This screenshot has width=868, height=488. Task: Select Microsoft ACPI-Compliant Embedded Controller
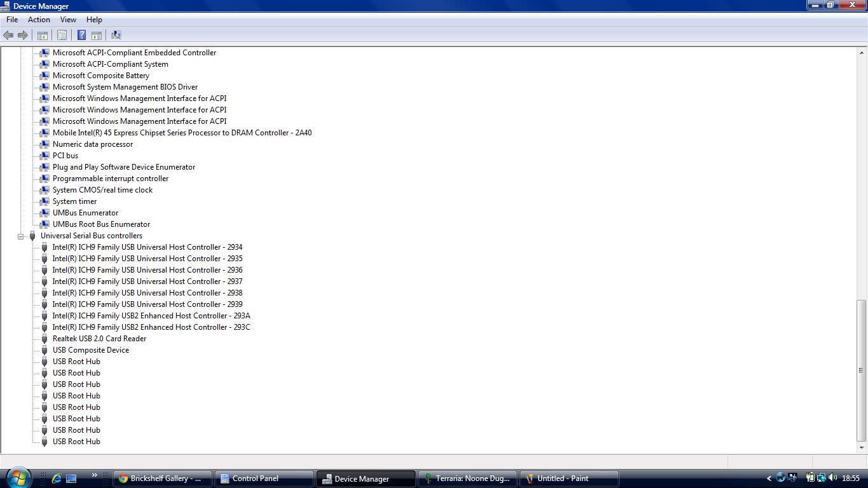tap(134, 53)
